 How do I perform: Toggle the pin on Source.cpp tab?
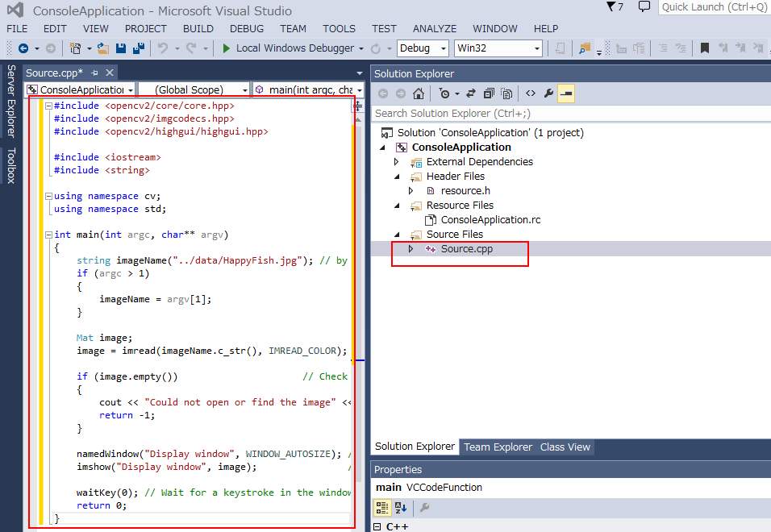tap(95, 73)
